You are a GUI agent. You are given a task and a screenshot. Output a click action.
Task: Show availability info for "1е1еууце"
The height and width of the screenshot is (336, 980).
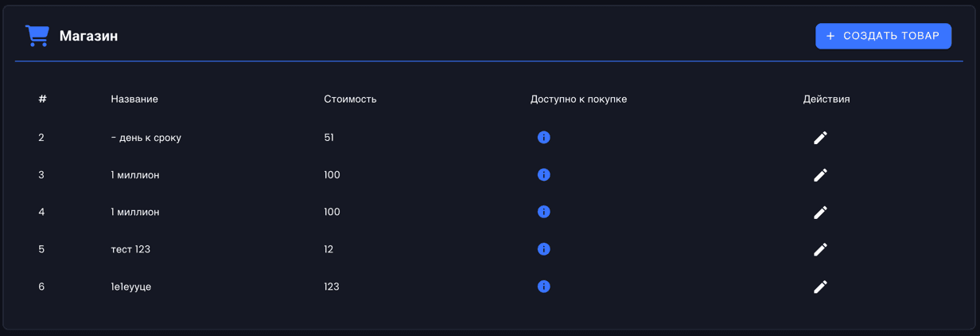coord(543,287)
